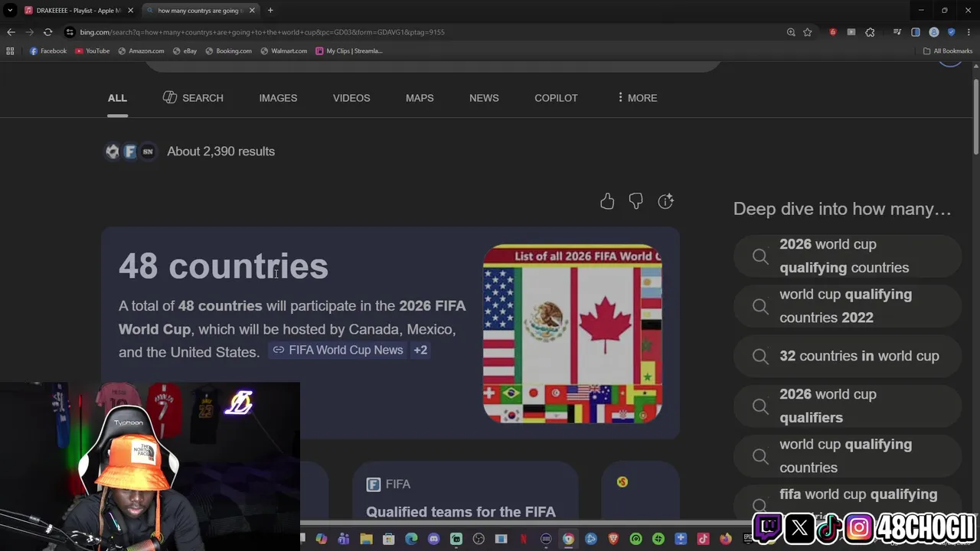The height and width of the screenshot is (551, 980).
Task: Select the ALL results tab
Action: 117,98
